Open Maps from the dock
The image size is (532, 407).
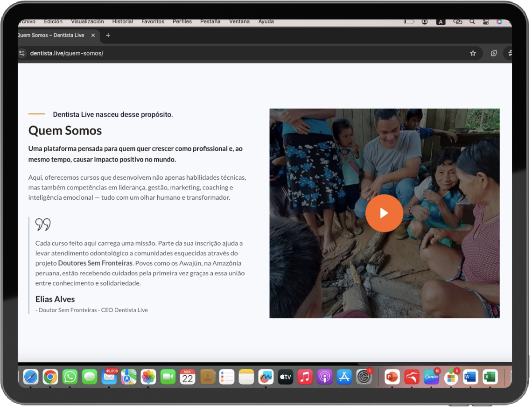click(129, 377)
